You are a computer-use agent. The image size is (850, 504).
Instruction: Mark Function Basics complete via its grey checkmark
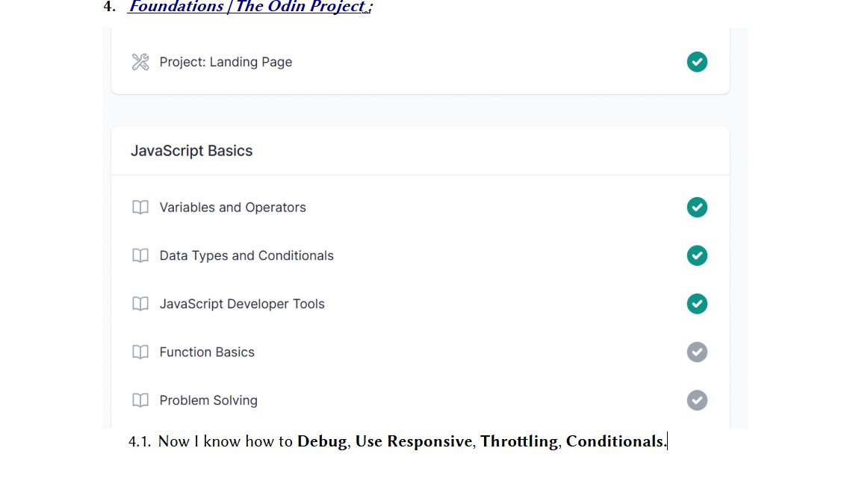pyautogui.click(x=697, y=352)
